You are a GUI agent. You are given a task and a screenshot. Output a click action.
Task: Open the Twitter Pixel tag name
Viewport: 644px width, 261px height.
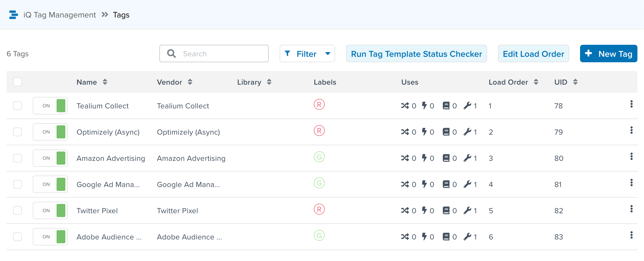(x=97, y=210)
